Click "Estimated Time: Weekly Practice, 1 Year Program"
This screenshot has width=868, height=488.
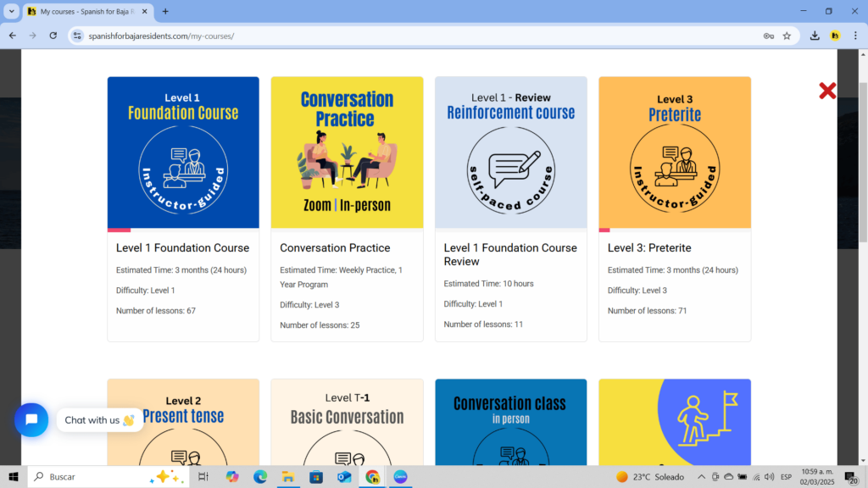pos(341,277)
